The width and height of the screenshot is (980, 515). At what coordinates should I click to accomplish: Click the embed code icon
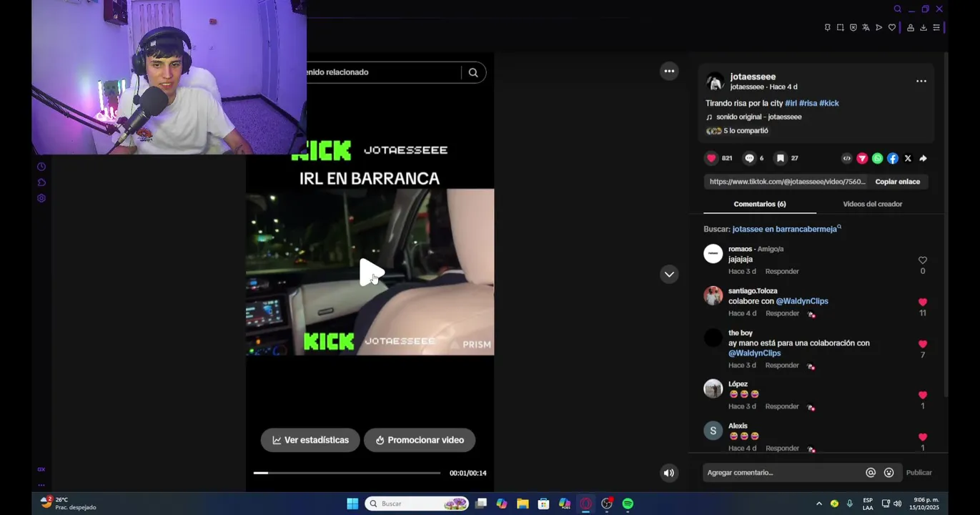click(847, 159)
